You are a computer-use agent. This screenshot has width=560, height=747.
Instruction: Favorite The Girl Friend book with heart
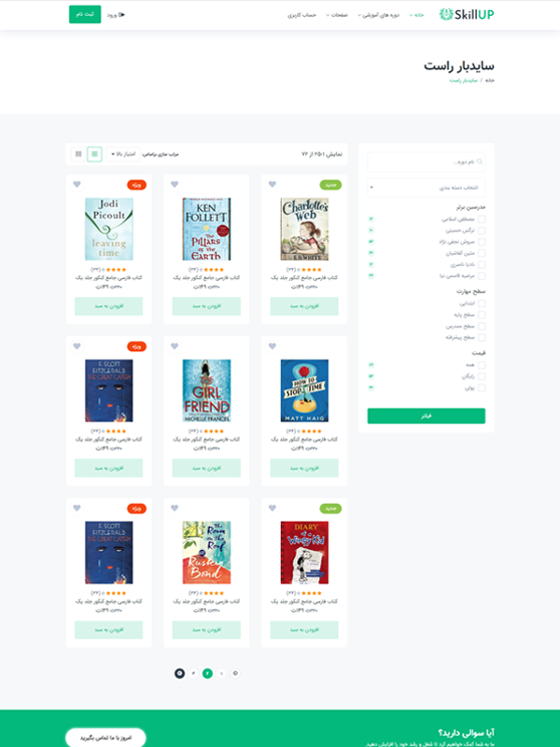click(x=175, y=346)
